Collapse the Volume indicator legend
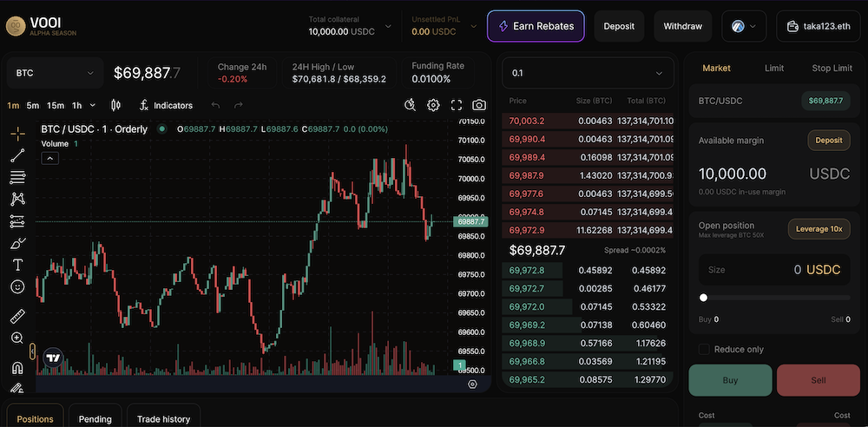Image resolution: width=868 pixels, height=427 pixels. click(49, 159)
